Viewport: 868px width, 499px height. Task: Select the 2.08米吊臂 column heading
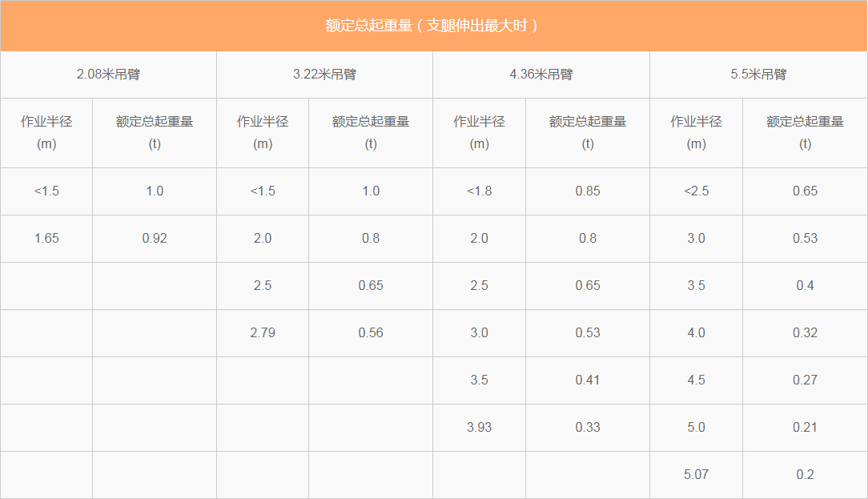[x=108, y=74]
